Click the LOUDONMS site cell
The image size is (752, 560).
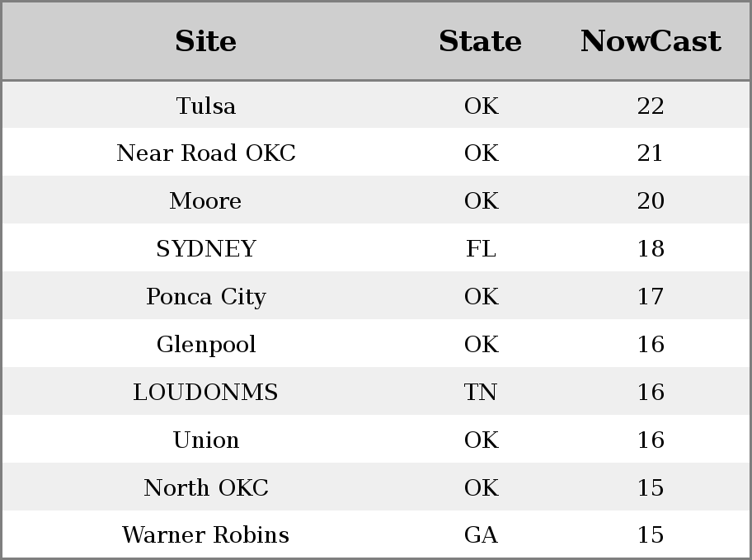point(206,392)
